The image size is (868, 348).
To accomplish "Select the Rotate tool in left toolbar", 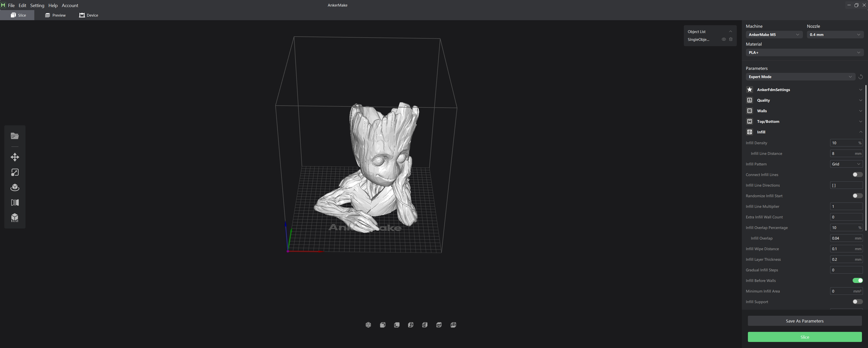I will 15,188.
